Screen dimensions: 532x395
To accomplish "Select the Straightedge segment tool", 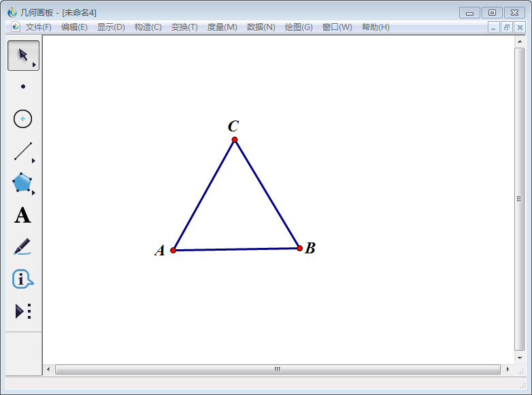I will pyautogui.click(x=23, y=151).
